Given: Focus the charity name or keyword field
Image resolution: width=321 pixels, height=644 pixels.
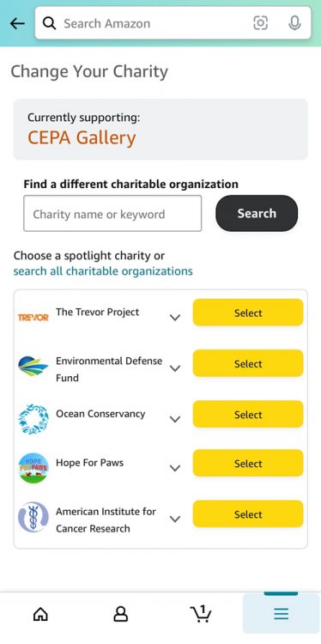Looking at the screenshot, I should 112,214.
